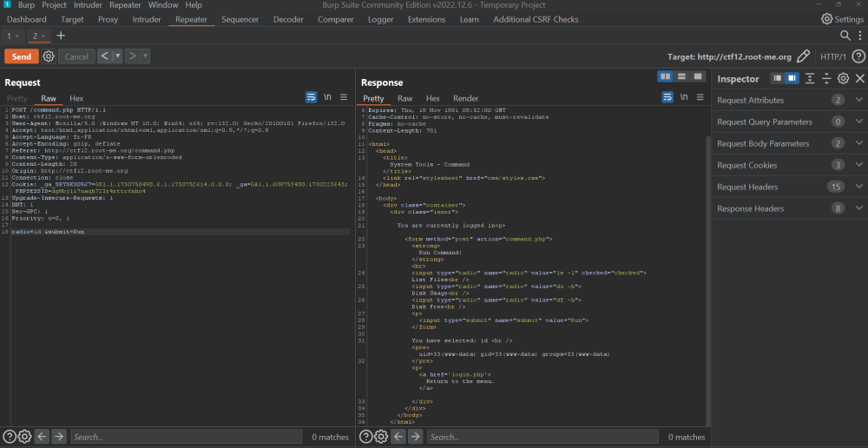Open the Logger tab

[x=381, y=19]
